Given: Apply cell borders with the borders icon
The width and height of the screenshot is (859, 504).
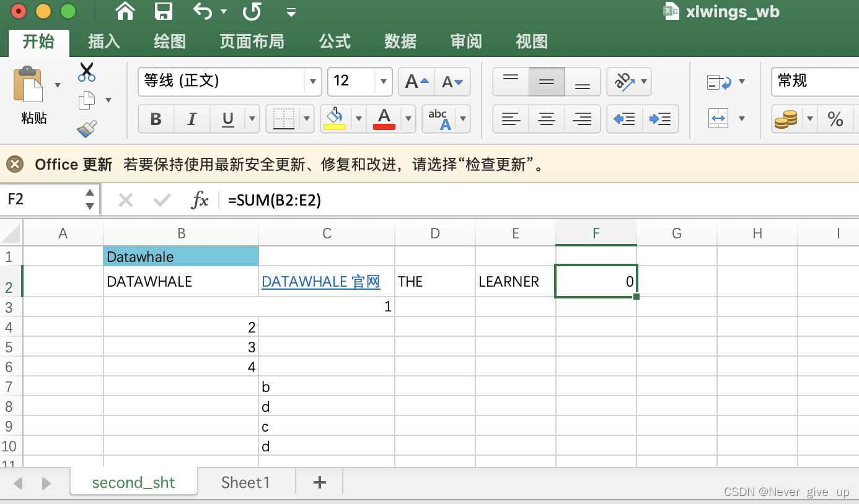Looking at the screenshot, I should pyautogui.click(x=284, y=119).
